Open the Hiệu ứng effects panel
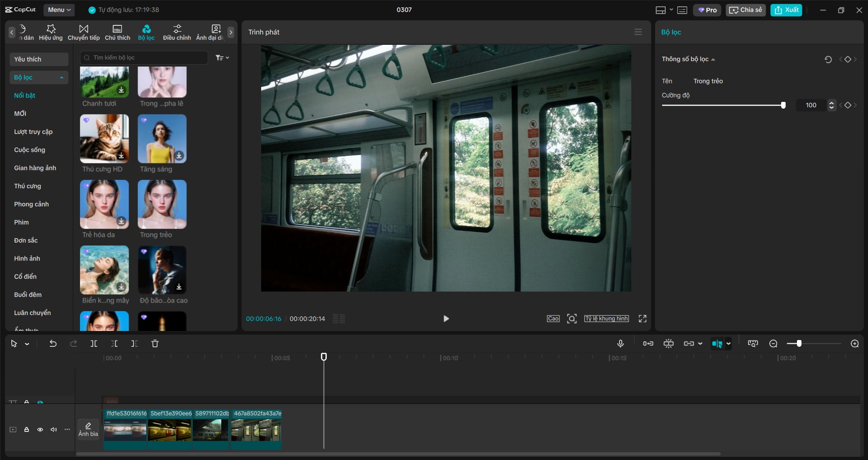868x460 pixels. point(51,32)
